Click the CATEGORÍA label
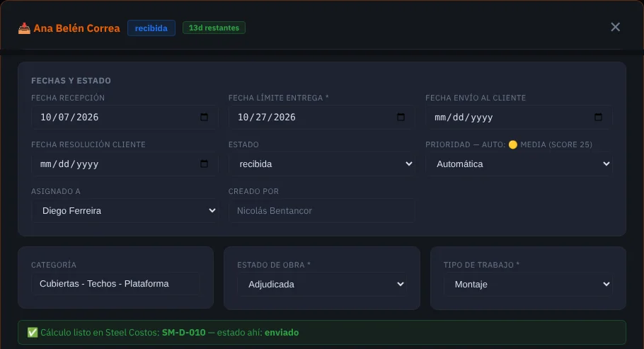This screenshot has width=644, height=349. pyautogui.click(x=54, y=265)
